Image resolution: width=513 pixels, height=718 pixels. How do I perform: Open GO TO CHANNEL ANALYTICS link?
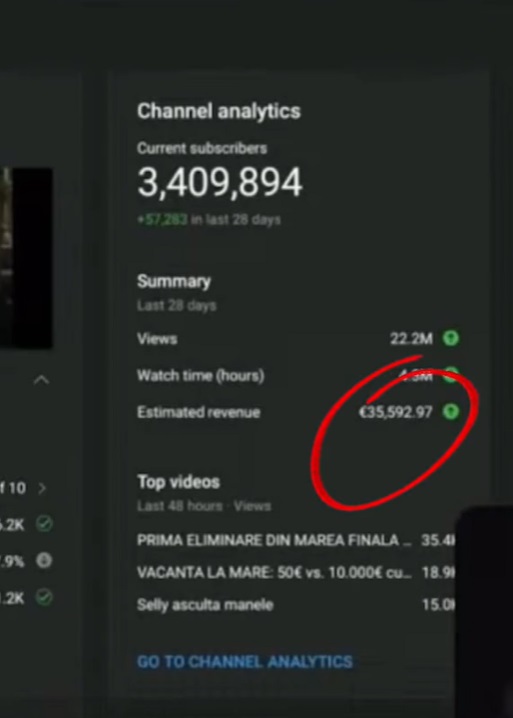pos(245,662)
